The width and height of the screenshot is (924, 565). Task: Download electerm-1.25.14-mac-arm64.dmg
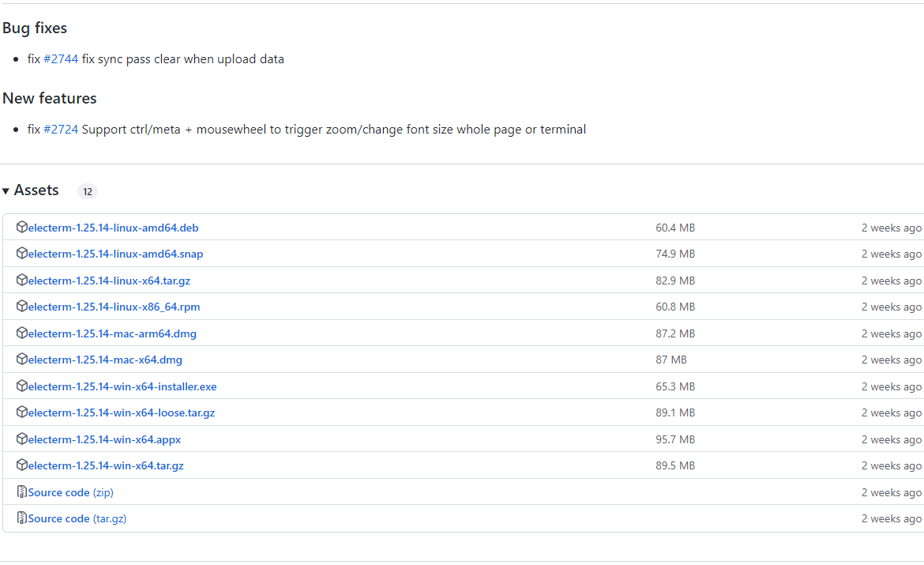[112, 333]
